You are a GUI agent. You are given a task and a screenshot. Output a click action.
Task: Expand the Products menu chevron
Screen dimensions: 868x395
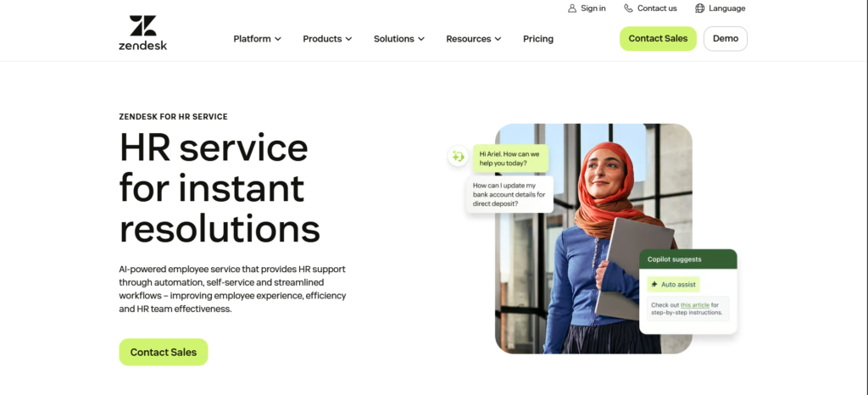348,39
